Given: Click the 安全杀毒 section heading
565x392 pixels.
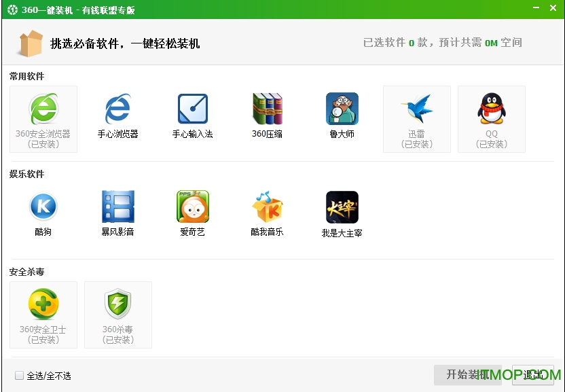Looking at the screenshot, I should 26,272.
